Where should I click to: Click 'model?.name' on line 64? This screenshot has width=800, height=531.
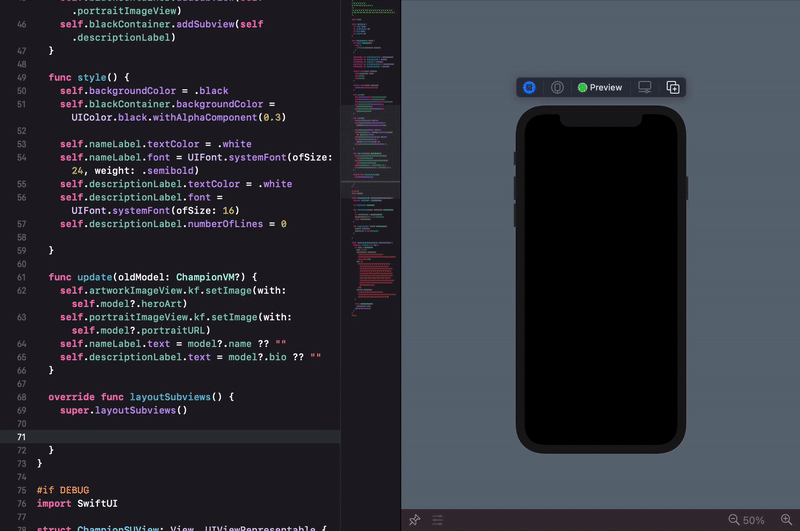click(x=219, y=344)
